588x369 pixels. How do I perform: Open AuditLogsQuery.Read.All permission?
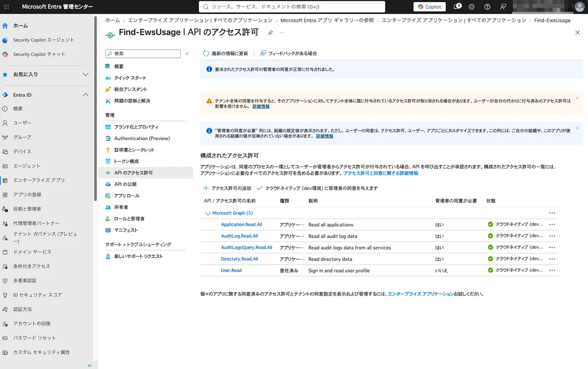[x=246, y=247]
